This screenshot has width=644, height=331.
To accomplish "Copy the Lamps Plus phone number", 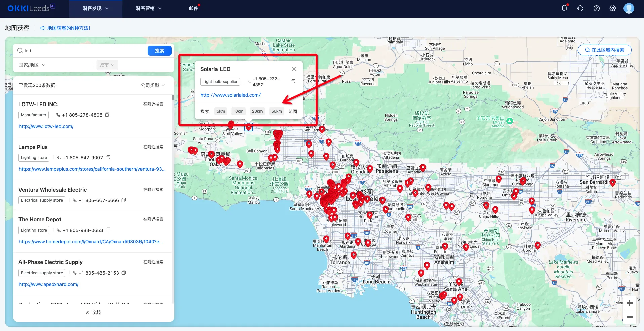I will [x=108, y=158].
